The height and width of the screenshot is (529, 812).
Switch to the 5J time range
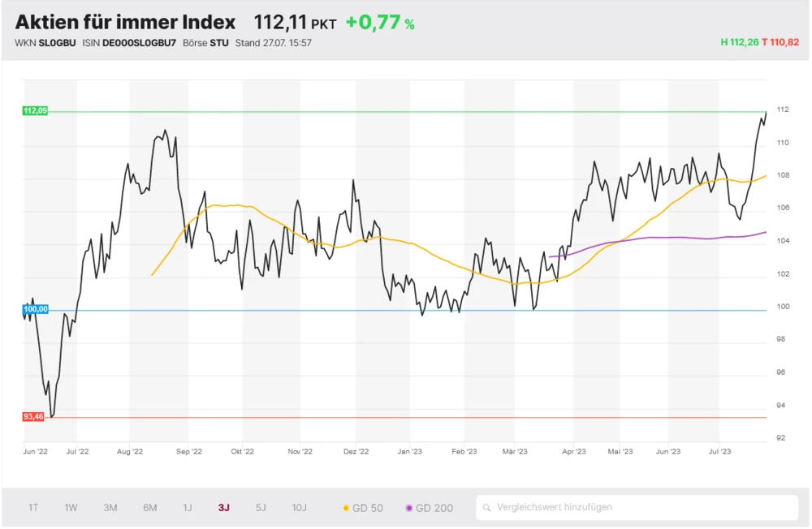[261, 508]
